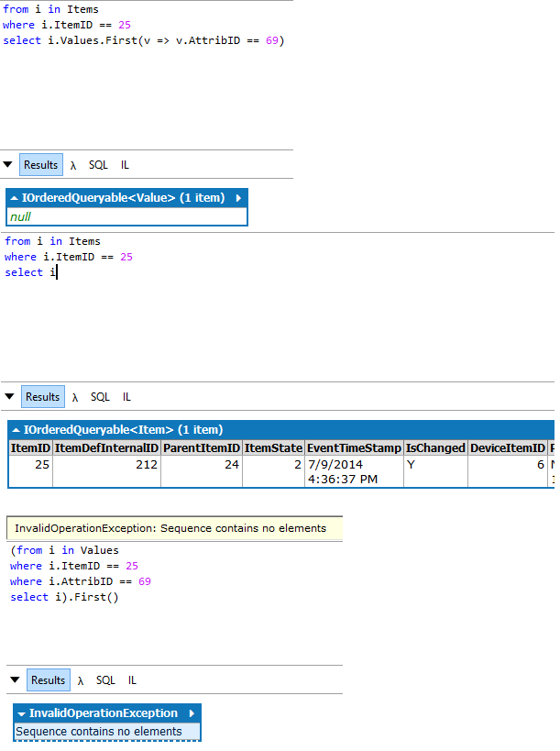560x751 pixels.
Task: Switch to SQL tab in second query panel
Action: point(100,396)
